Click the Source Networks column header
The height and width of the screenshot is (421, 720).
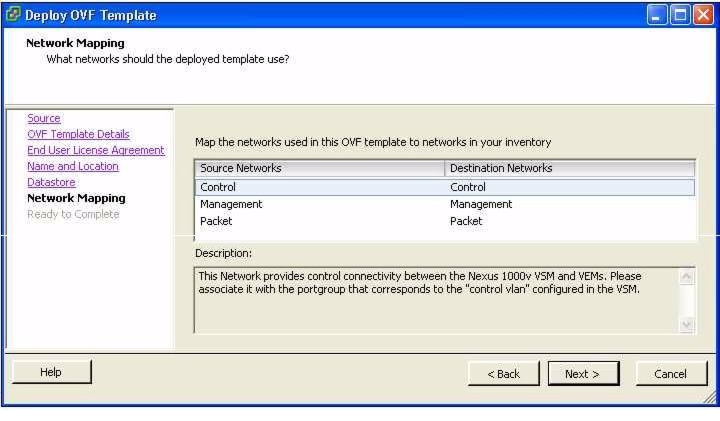pos(320,168)
